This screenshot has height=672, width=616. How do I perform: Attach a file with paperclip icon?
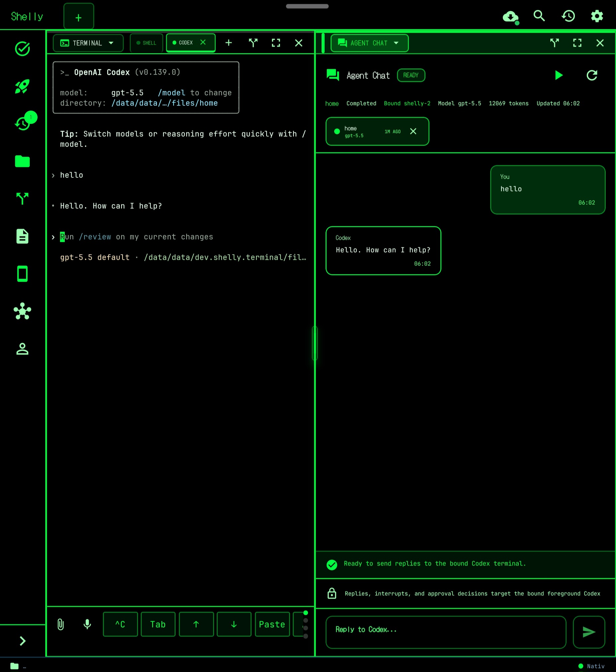coord(61,624)
